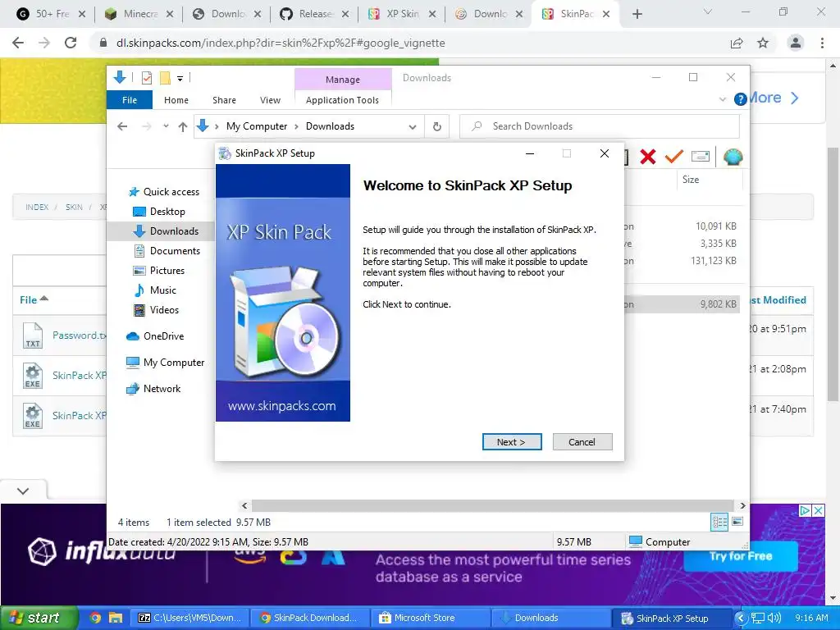Open a new Chrome tab

pyautogui.click(x=637, y=15)
